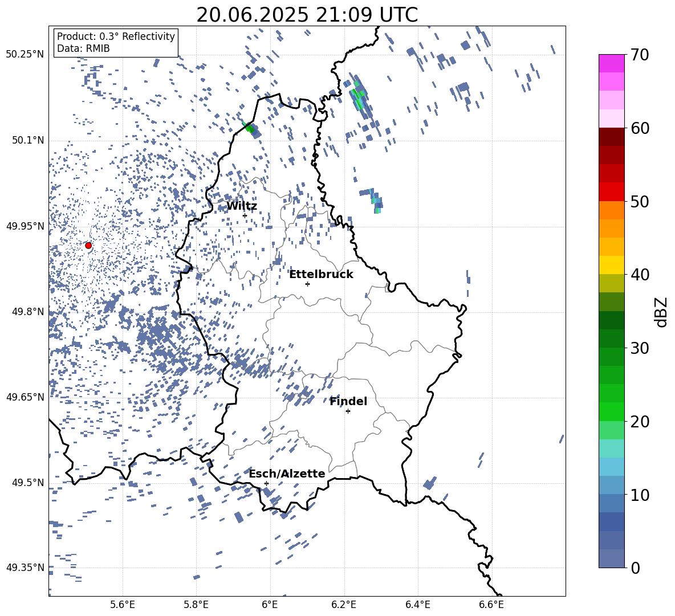Click the 0 value on the colorbar
The image size is (675, 616).
pyautogui.click(x=635, y=568)
